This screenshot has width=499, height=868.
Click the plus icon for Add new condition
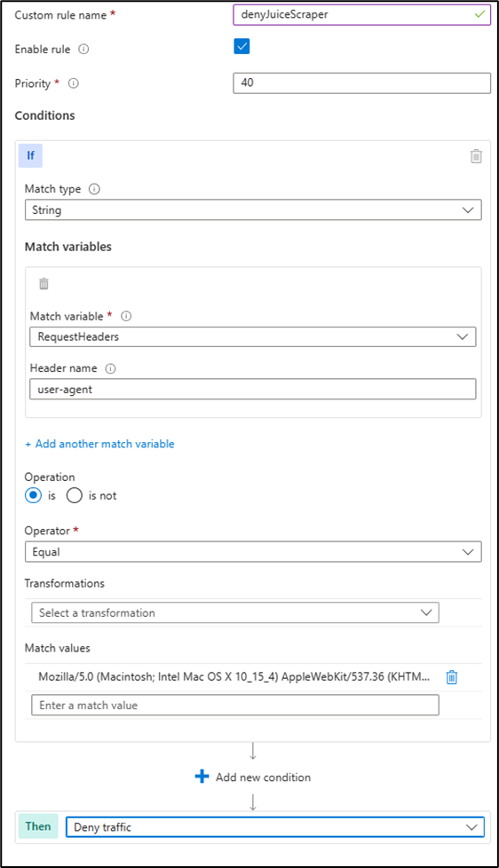(202, 776)
